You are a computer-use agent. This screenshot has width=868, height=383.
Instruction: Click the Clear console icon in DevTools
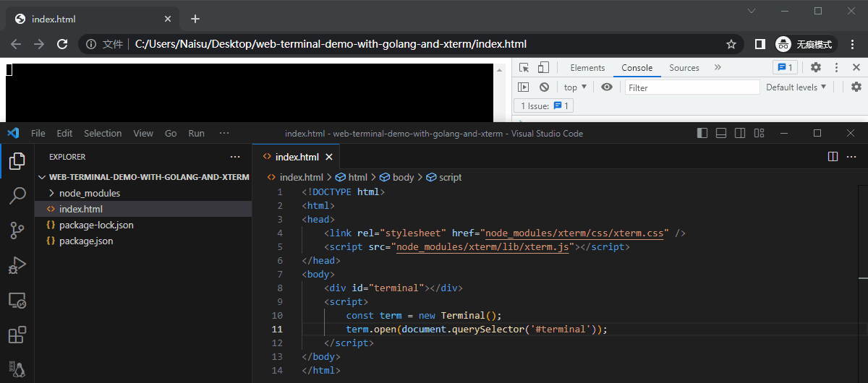[544, 87]
